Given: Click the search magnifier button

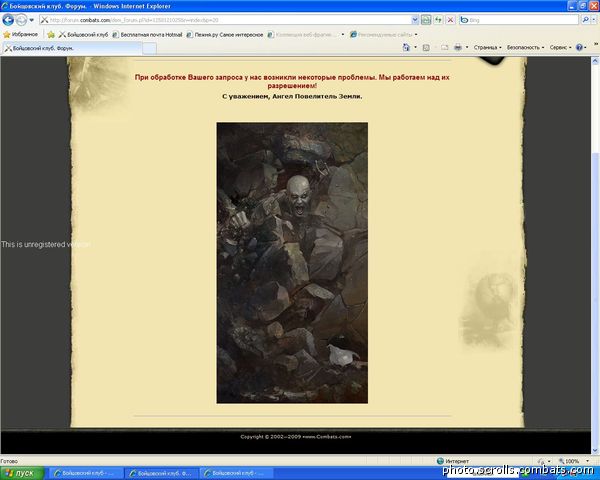Looking at the screenshot, I should pos(585,20).
